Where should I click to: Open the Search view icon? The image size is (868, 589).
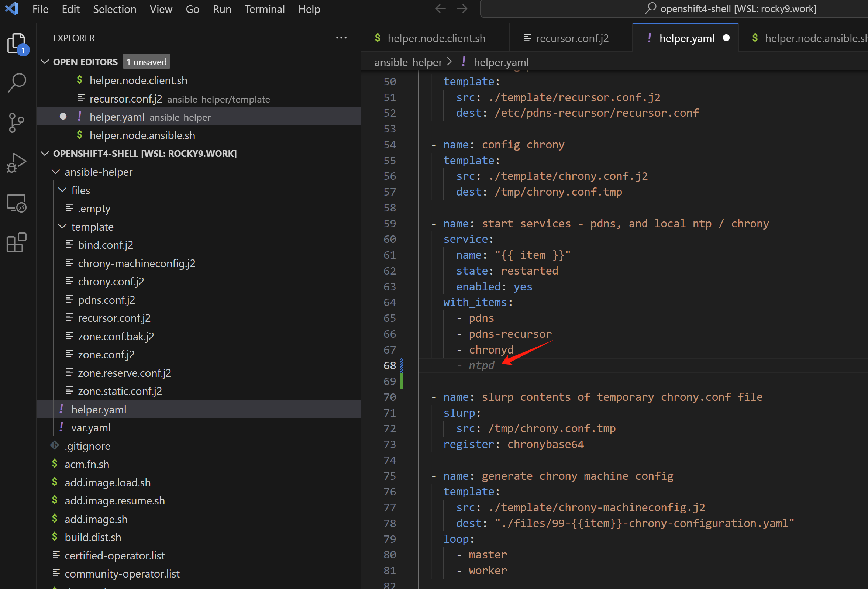pos(17,83)
